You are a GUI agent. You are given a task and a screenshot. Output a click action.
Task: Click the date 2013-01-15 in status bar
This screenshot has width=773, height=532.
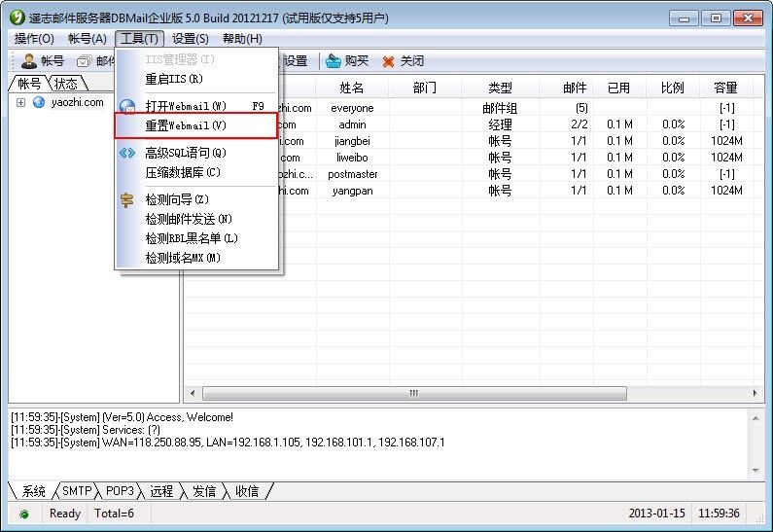coord(656,514)
